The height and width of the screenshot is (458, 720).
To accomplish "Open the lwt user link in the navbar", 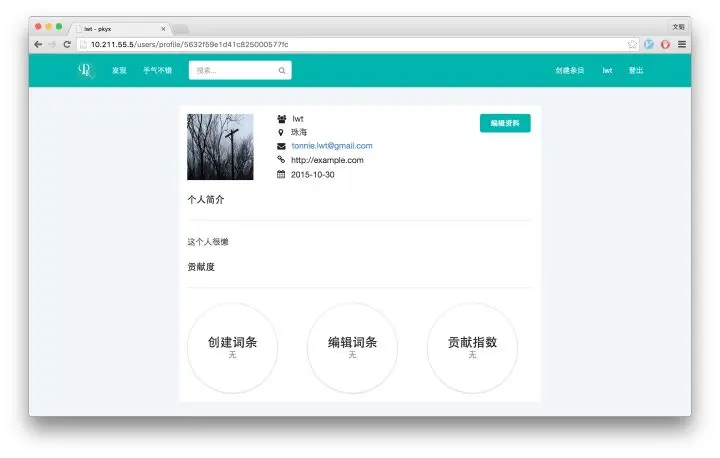I will [x=607, y=70].
